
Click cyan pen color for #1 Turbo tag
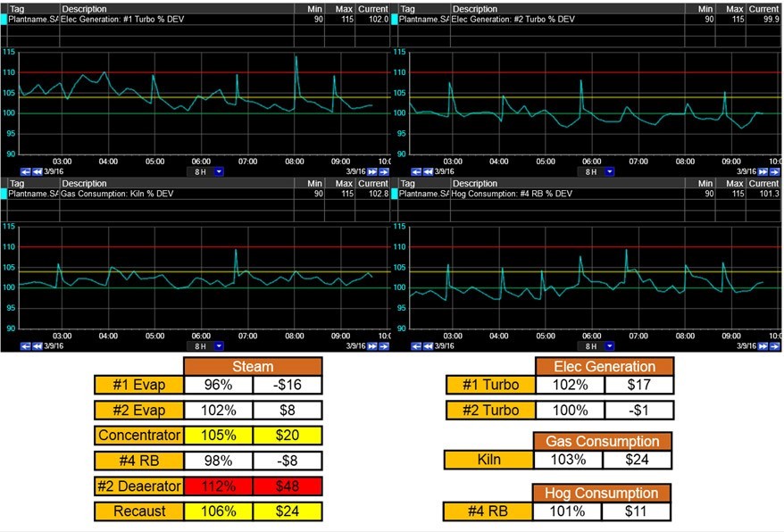tap(4, 19)
